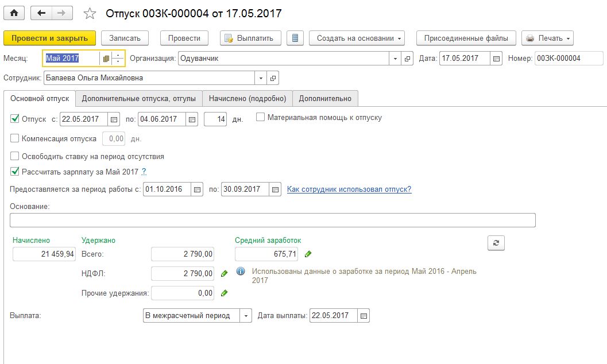Edit NDFL amount with pencil icon
Image resolution: width=607 pixels, height=364 pixels.
(225, 274)
